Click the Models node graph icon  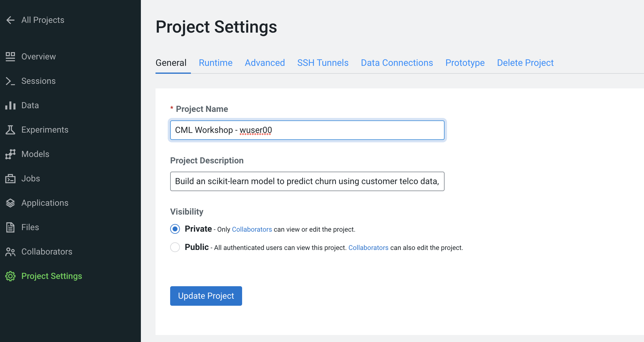(10, 154)
